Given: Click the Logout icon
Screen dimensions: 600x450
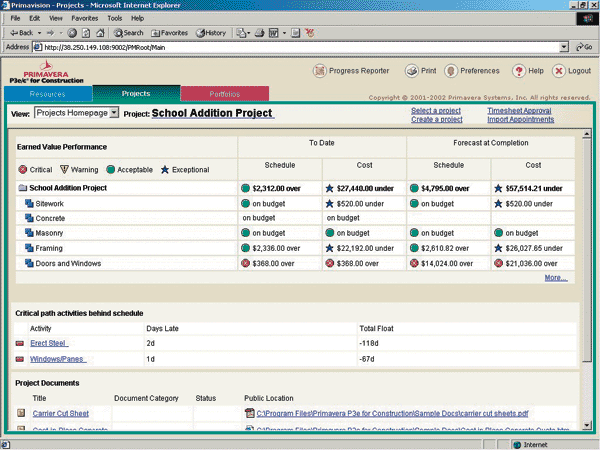Looking at the screenshot, I should (558, 71).
